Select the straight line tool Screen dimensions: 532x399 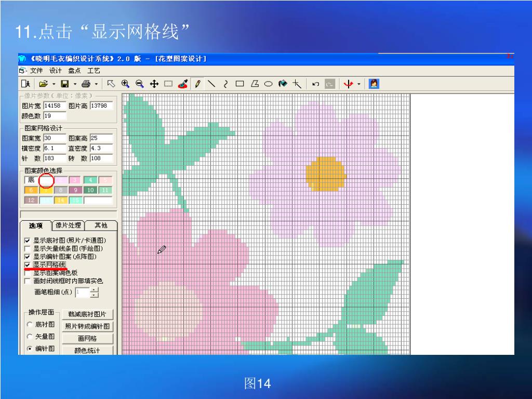click(211, 84)
